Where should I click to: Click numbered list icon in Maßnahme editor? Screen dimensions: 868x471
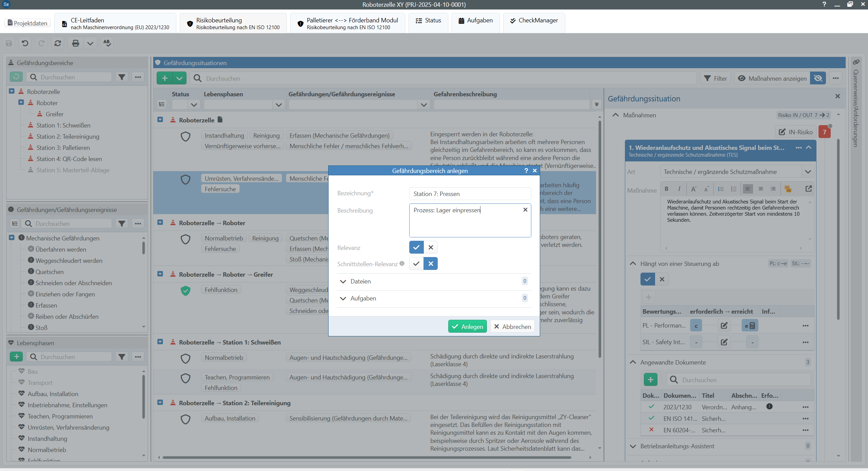733,189
